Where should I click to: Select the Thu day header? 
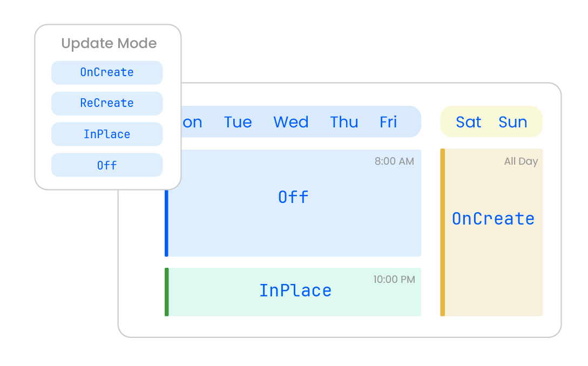click(x=344, y=122)
